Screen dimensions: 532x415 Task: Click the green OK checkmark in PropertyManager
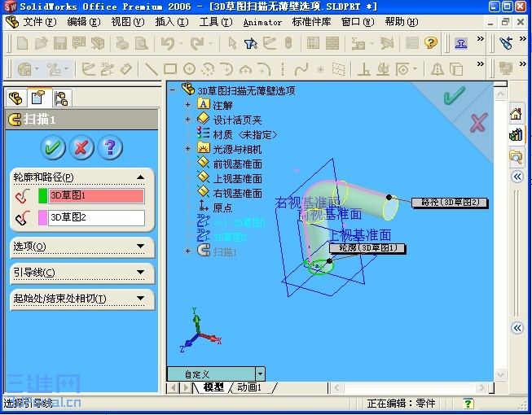[53, 147]
